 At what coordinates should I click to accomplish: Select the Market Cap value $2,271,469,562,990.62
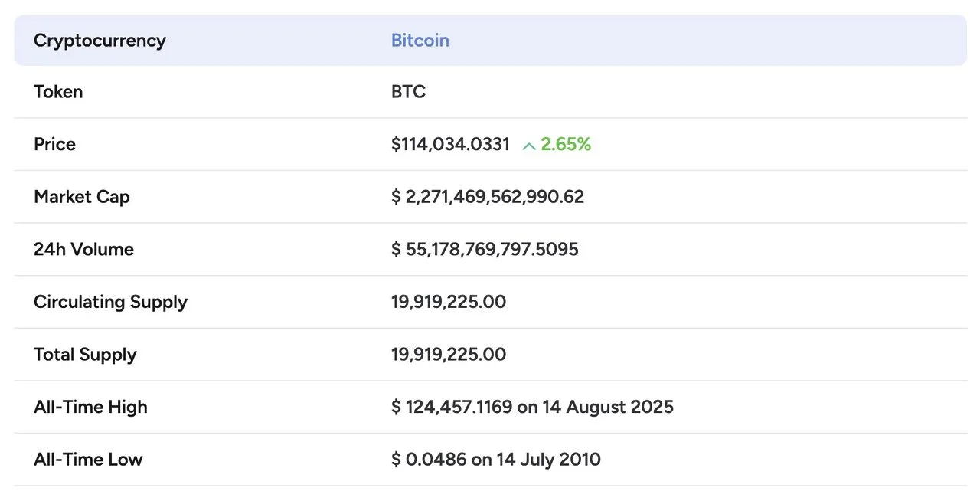[x=488, y=197]
